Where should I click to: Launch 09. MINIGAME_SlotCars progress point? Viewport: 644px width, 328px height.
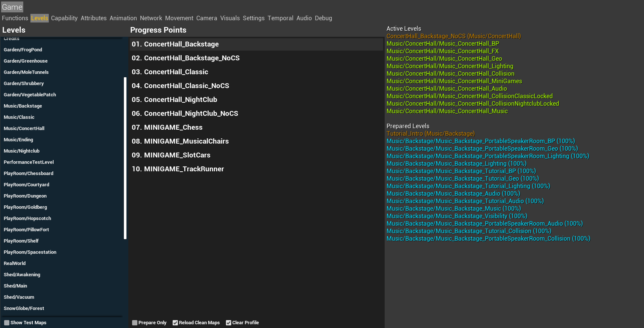256,155
